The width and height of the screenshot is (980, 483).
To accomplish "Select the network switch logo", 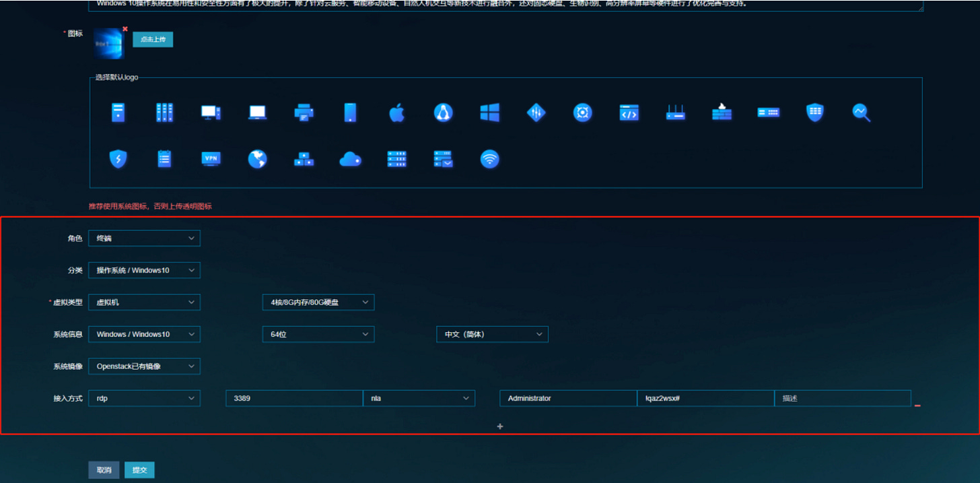I will 769,112.
